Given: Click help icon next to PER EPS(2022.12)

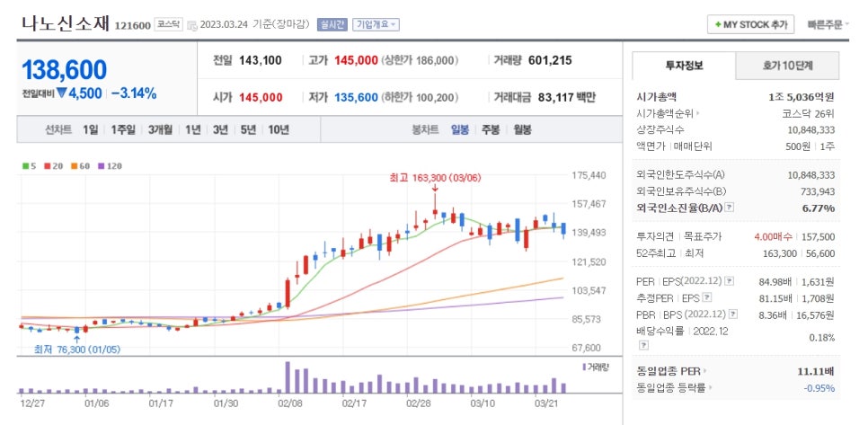Looking at the screenshot, I should [x=729, y=281].
